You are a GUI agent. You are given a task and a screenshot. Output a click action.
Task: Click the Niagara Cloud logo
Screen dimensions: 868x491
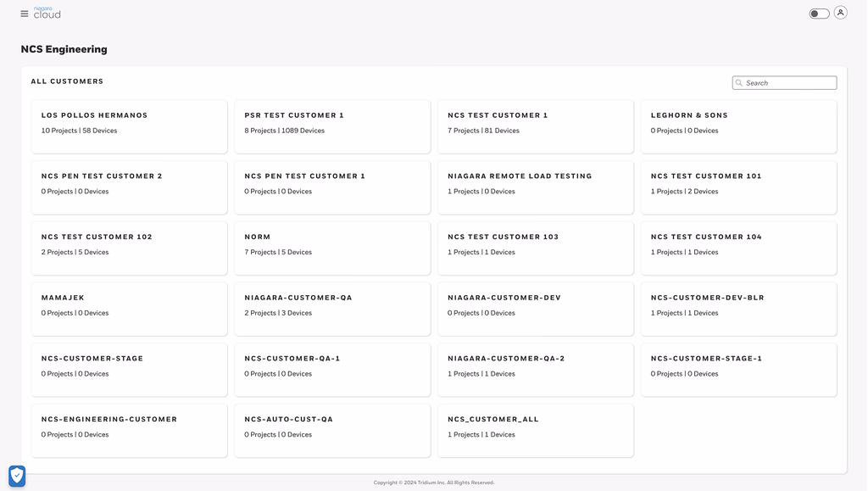tap(47, 14)
